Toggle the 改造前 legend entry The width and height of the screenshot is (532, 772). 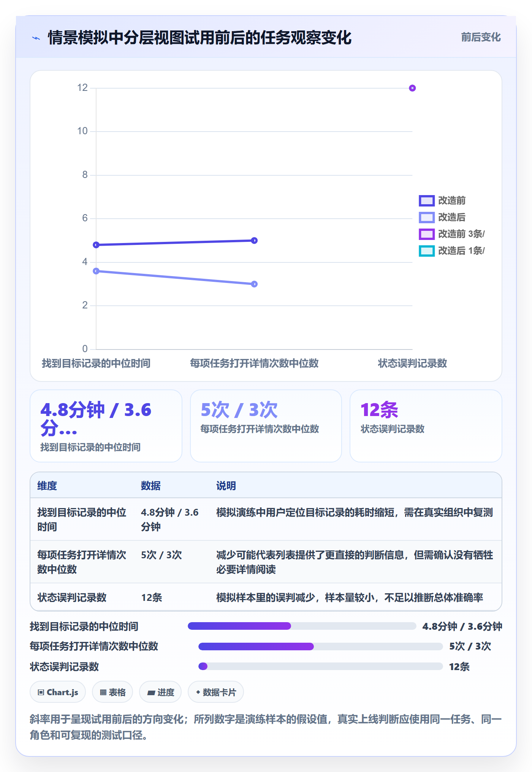pos(442,200)
